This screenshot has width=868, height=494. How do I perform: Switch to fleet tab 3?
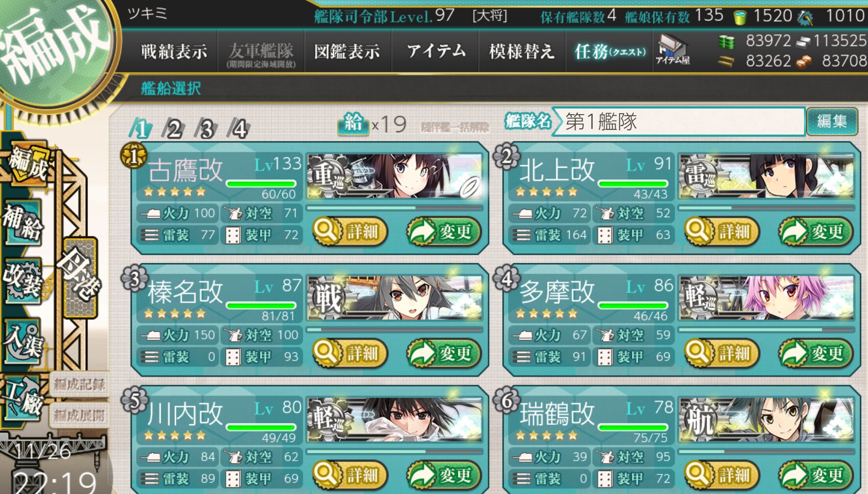[x=206, y=129]
